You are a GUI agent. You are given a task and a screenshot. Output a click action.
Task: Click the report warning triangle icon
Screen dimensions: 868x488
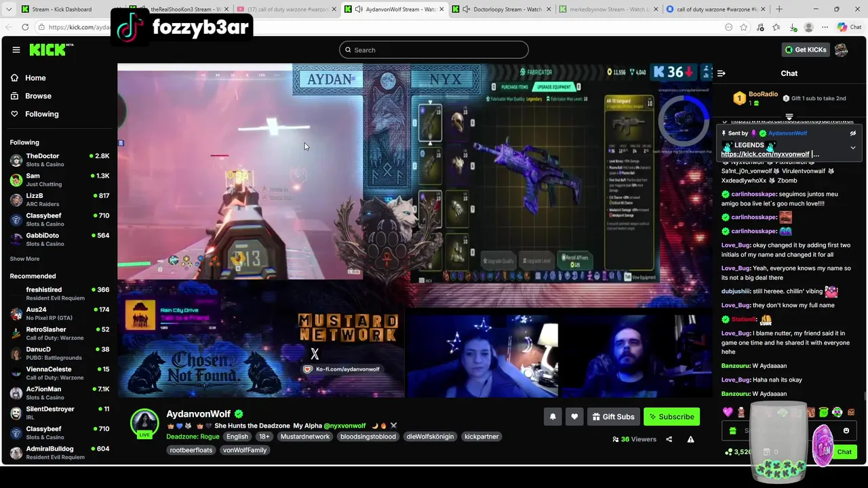tap(690, 439)
